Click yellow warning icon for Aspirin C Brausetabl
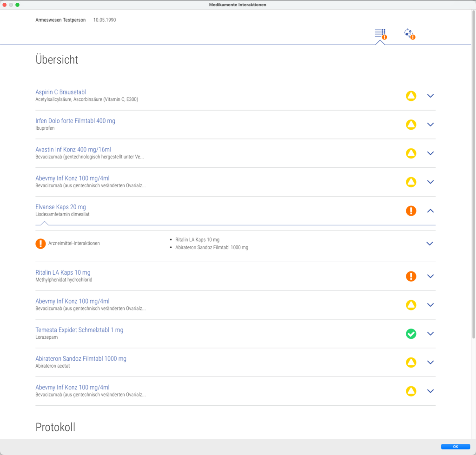476x455 pixels. click(x=411, y=96)
